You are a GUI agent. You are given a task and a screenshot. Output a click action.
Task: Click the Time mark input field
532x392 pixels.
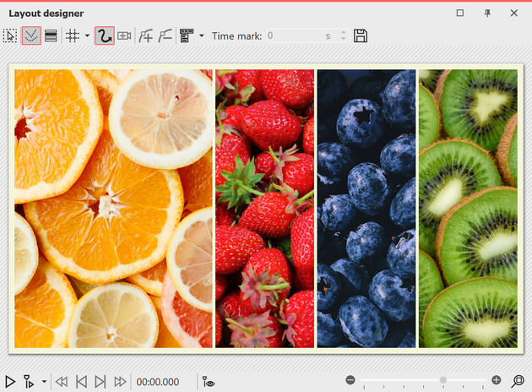(296, 35)
